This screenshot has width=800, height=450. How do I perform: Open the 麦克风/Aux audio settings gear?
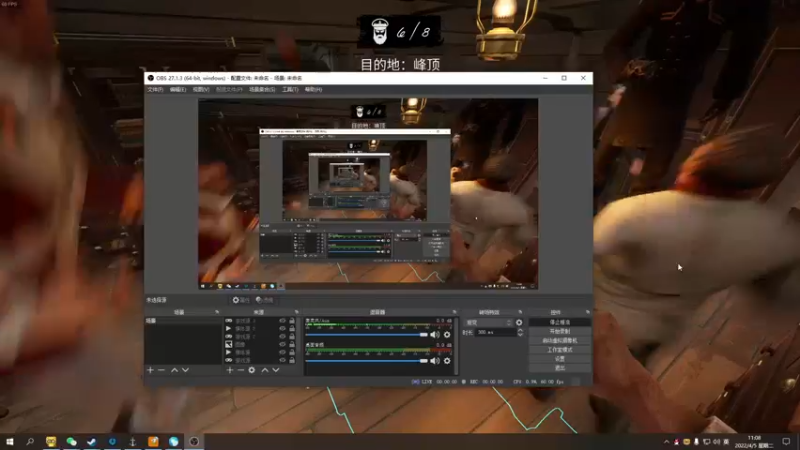[x=447, y=335]
